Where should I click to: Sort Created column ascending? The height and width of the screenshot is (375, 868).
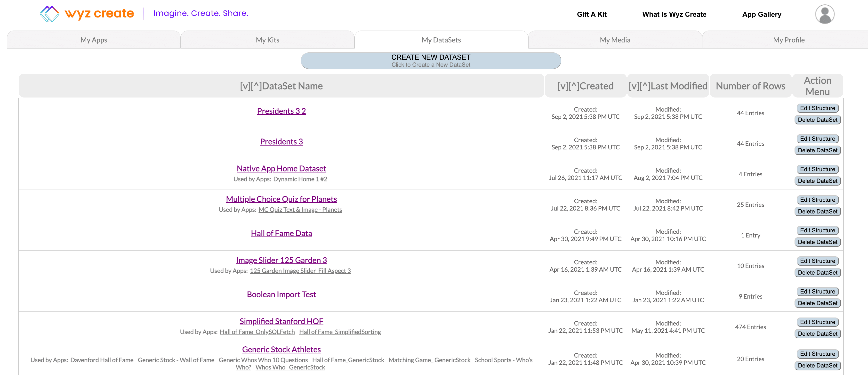[574, 86]
